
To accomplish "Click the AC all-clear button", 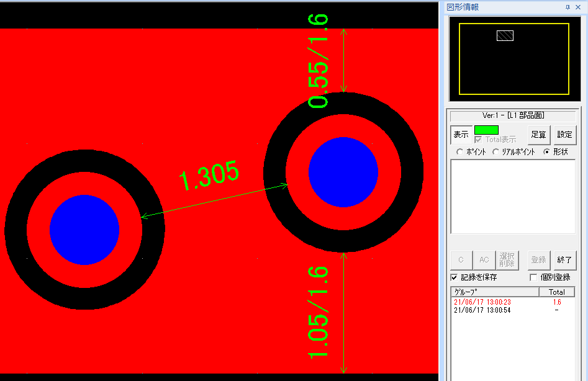I will 484,260.
